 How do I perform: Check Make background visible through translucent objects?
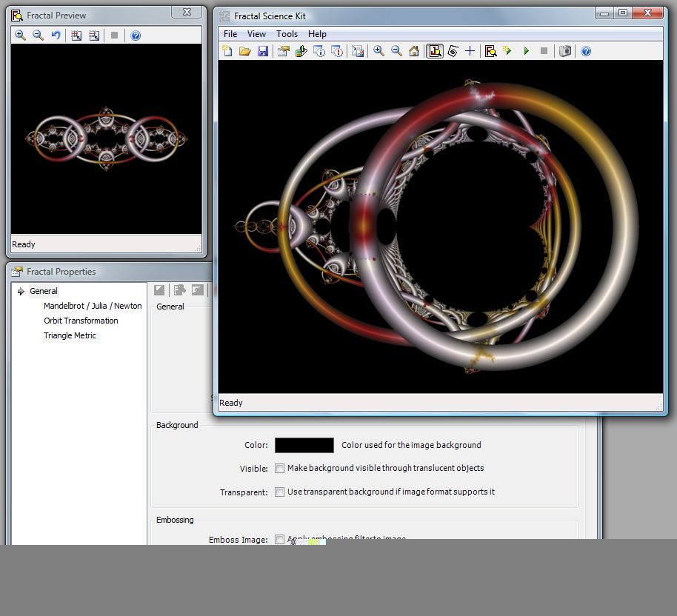tap(280, 468)
